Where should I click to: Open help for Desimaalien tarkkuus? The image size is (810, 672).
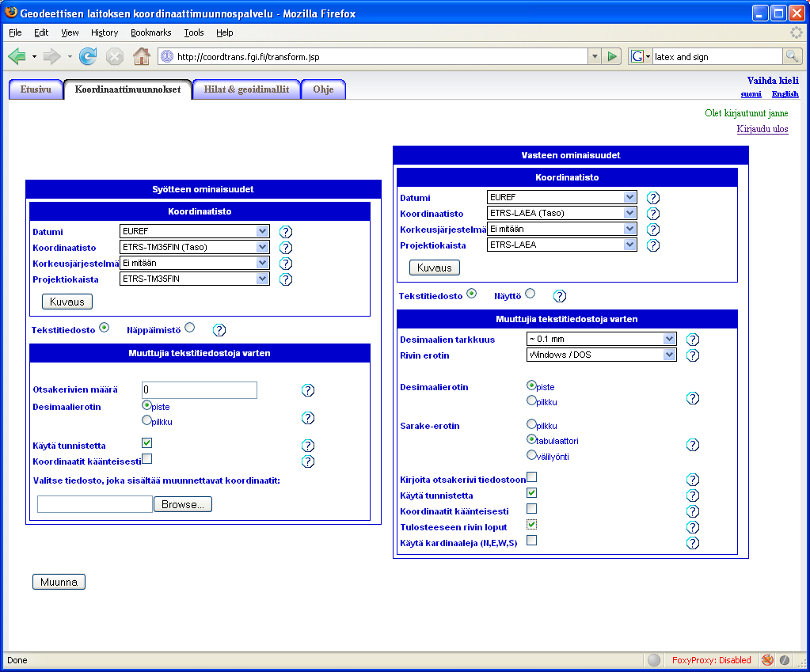[x=693, y=340]
